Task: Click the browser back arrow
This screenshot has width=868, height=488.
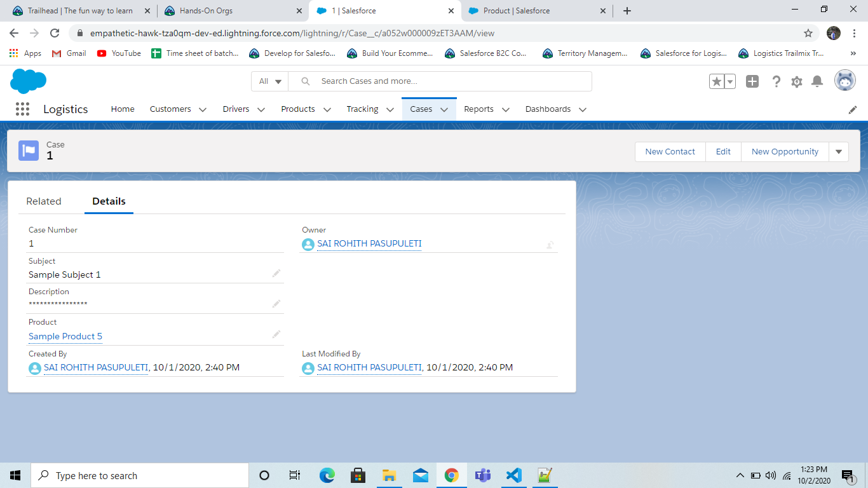Action: click(x=14, y=33)
